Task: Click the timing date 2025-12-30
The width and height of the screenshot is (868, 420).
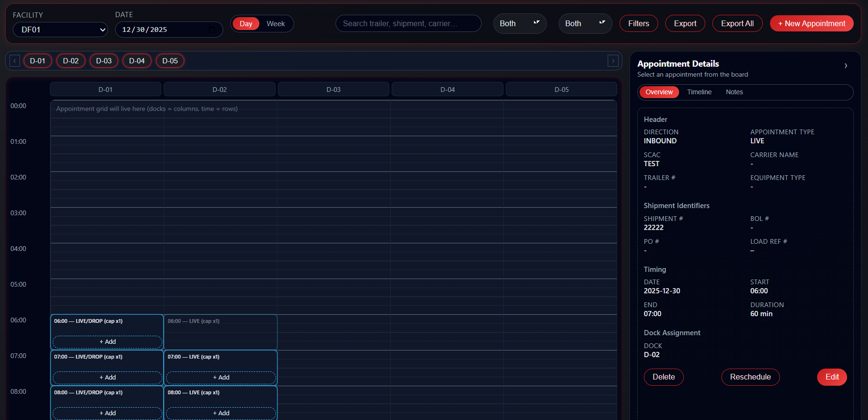Action: coord(662,291)
